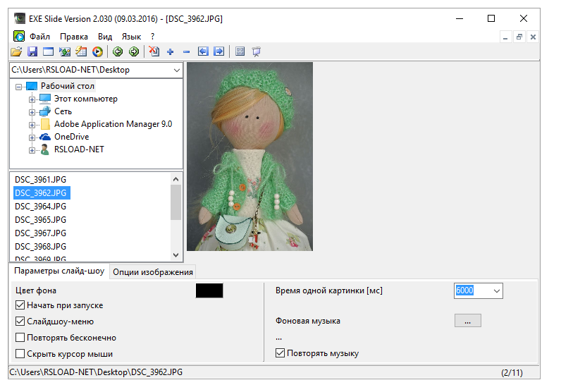Toggle Повторять музыку checkbox

(x=280, y=353)
